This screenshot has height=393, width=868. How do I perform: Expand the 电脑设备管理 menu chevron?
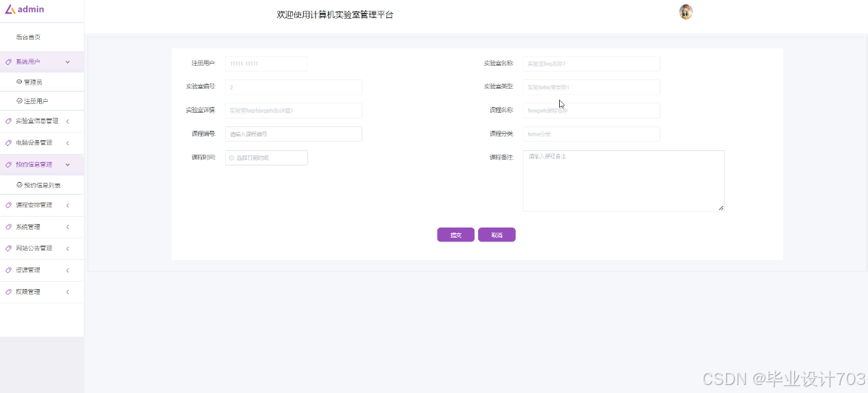click(68, 143)
